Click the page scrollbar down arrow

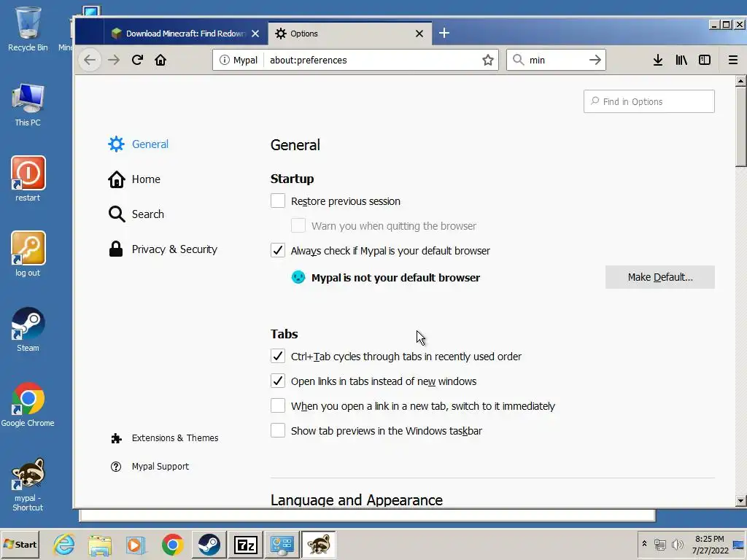coord(740,500)
